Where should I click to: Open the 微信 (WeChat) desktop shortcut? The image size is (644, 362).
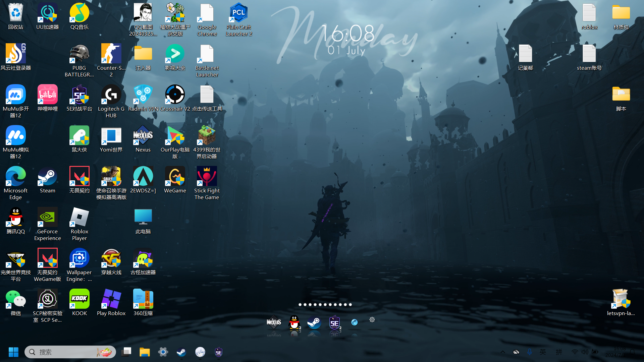coord(16,302)
